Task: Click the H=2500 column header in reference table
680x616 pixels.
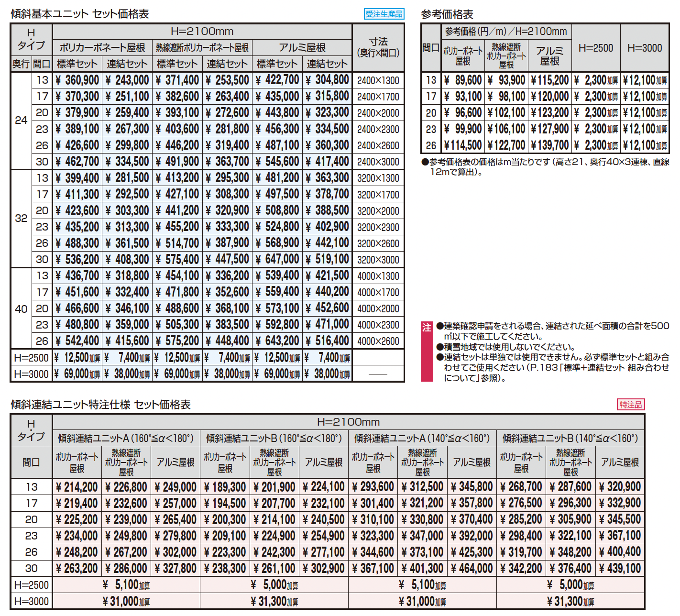Action: point(596,48)
